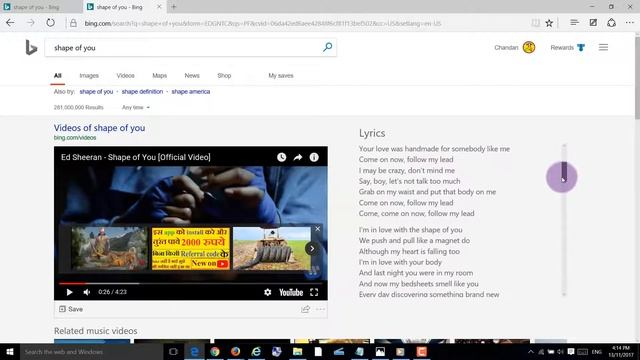Image resolution: width=640 pixels, height=360 pixels.
Task: Open the Chandan profile avatar
Action: 529,47
